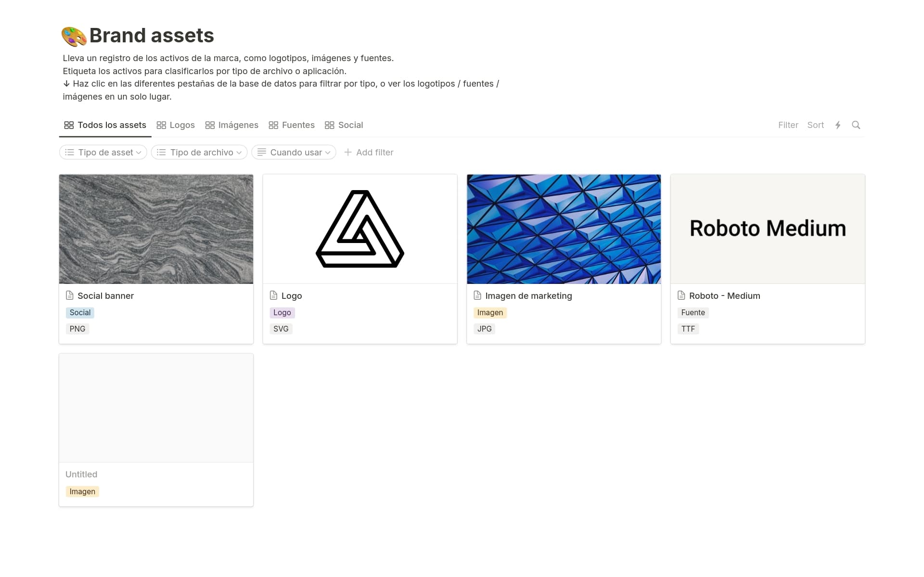
Task: Click the Filter button
Action: pos(788,125)
